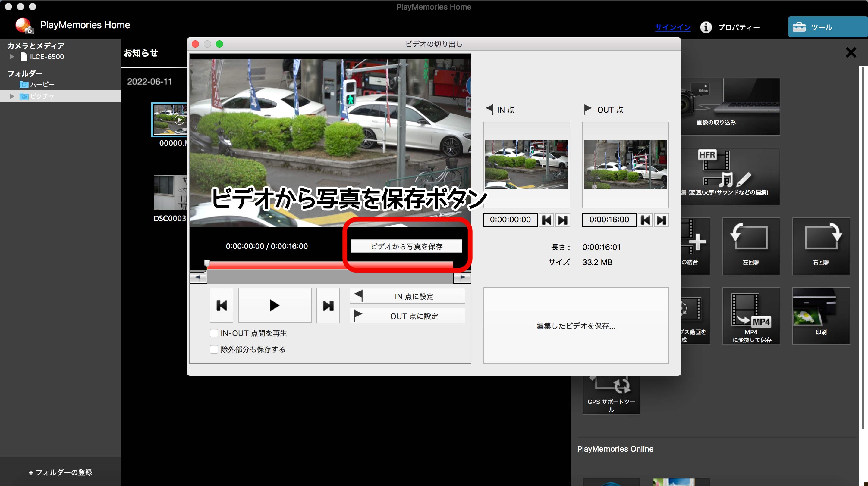Image resolution: width=868 pixels, height=486 pixels.
Task: Step the OUT point forward one frame
Action: pyautogui.click(x=662, y=220)
